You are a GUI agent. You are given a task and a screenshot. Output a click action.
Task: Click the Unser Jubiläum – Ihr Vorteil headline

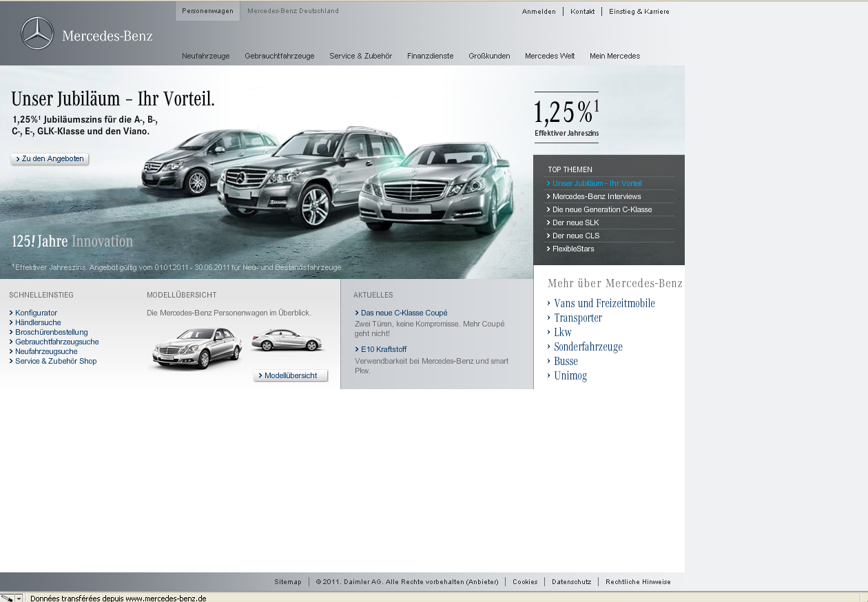(113, 99)
